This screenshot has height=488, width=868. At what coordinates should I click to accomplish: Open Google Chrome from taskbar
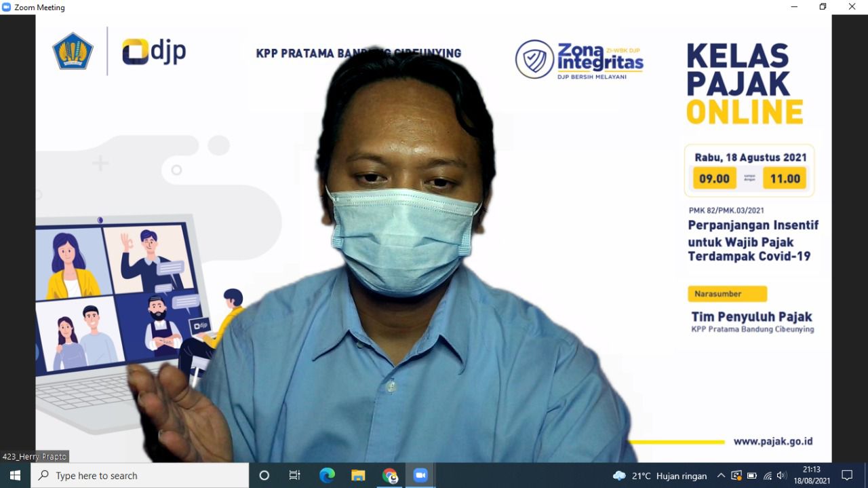(x=390, y=476)
